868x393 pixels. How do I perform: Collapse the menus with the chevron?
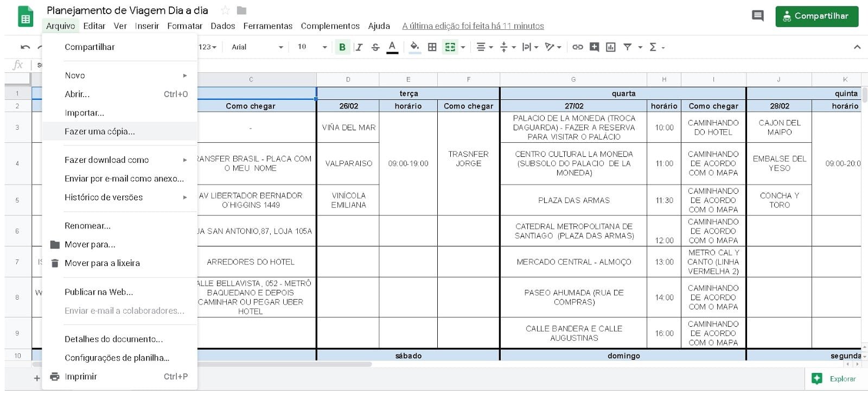coord(857,47)
